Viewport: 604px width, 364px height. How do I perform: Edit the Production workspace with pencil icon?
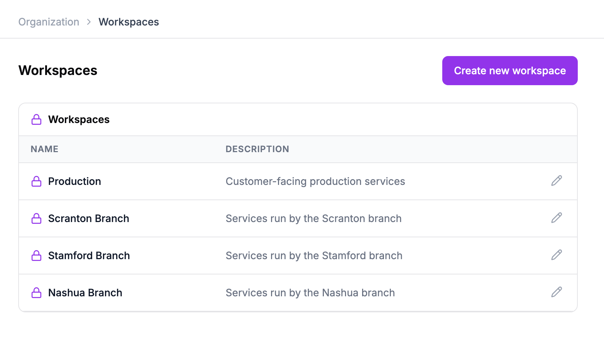[x=557, y=181]
